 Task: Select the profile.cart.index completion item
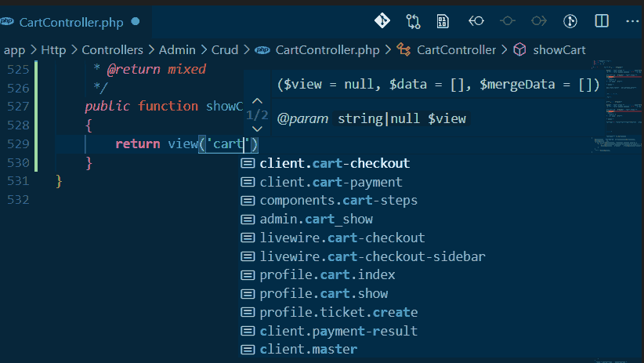pyautogui.click(x=327, y=275)
